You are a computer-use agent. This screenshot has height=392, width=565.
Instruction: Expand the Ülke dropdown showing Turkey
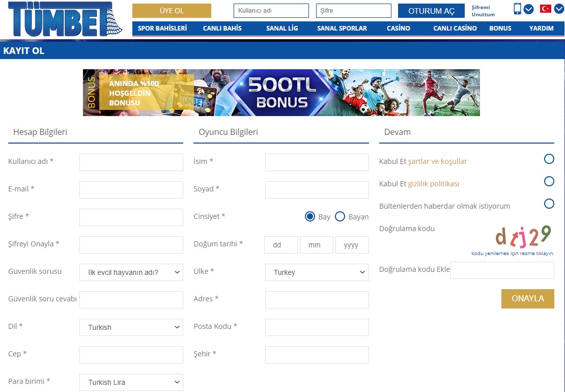coord(317,272)
